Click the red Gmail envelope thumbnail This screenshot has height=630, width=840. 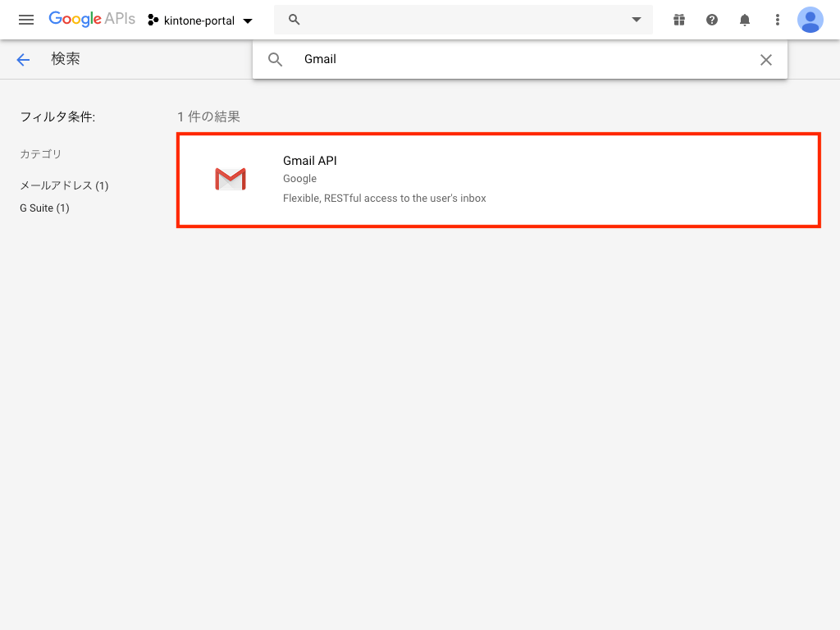[231, 179]
